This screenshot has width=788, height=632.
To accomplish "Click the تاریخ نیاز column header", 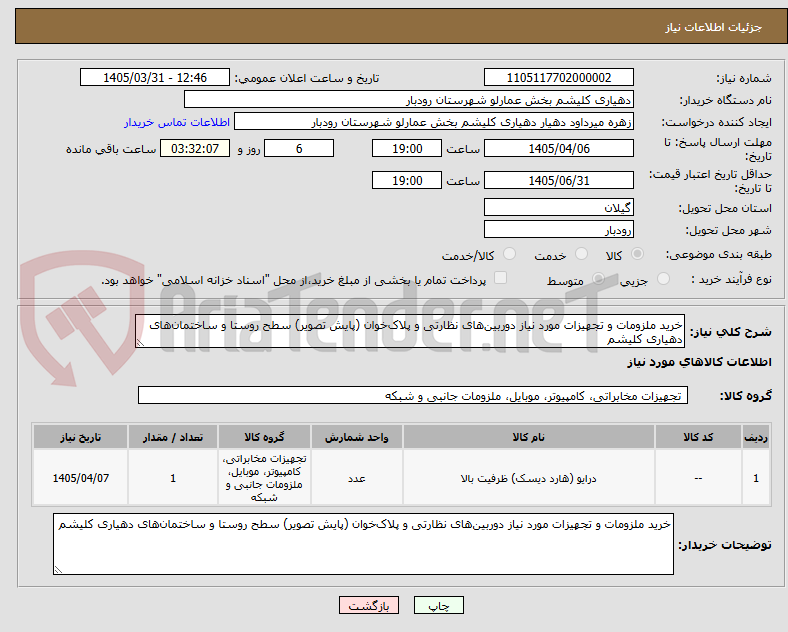I will click(80, 437).
